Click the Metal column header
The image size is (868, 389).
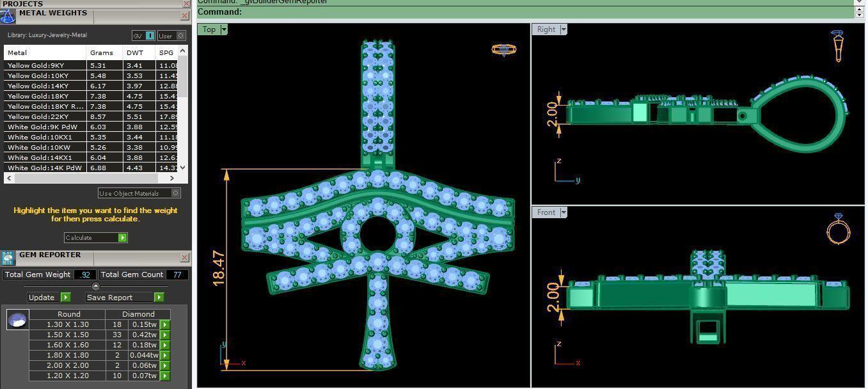tap(45, 52)
